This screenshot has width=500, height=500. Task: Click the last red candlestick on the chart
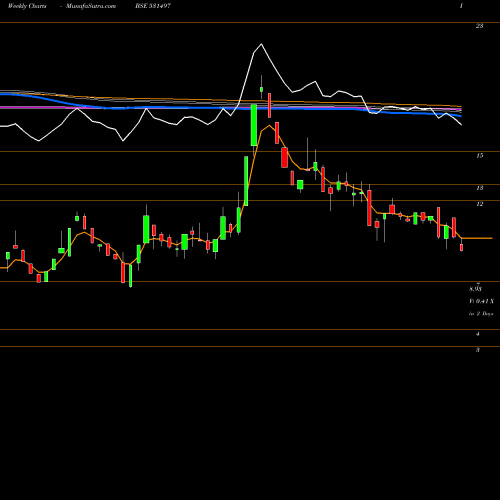(462, 247)
